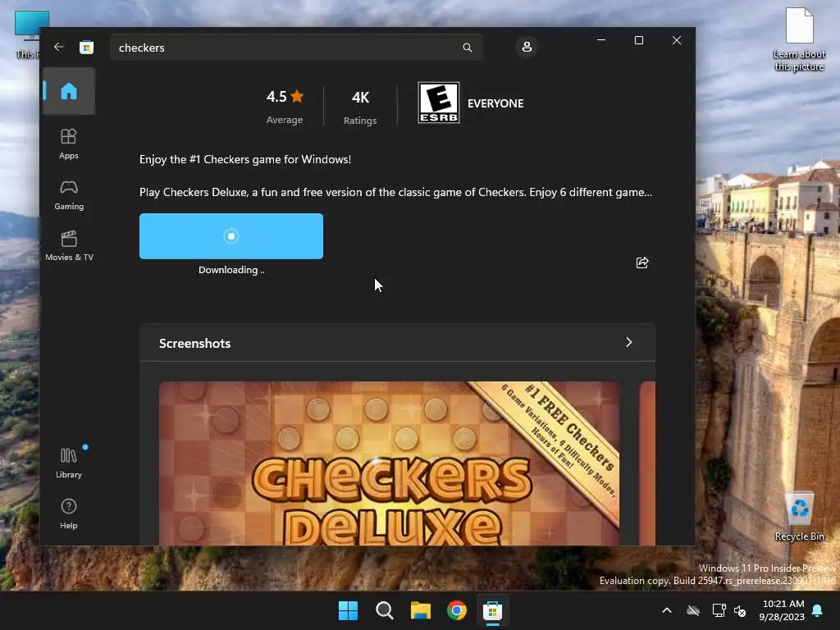The height and width of the screenshot is (630, 840).
Task: Open the Apps section in sidebar
Action: pos(69,144)
